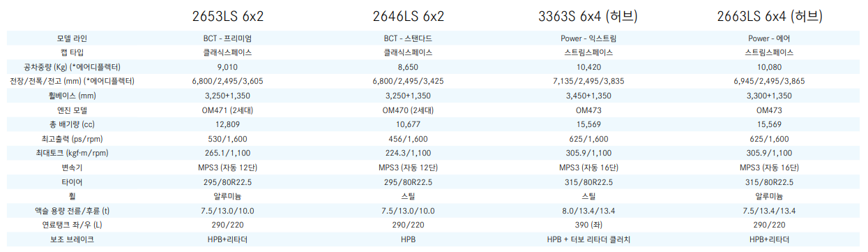The width and height of the screenshot is (868, 252).
Task: Select the 공차중량 (Kg) row label
Action: point(73,67)
